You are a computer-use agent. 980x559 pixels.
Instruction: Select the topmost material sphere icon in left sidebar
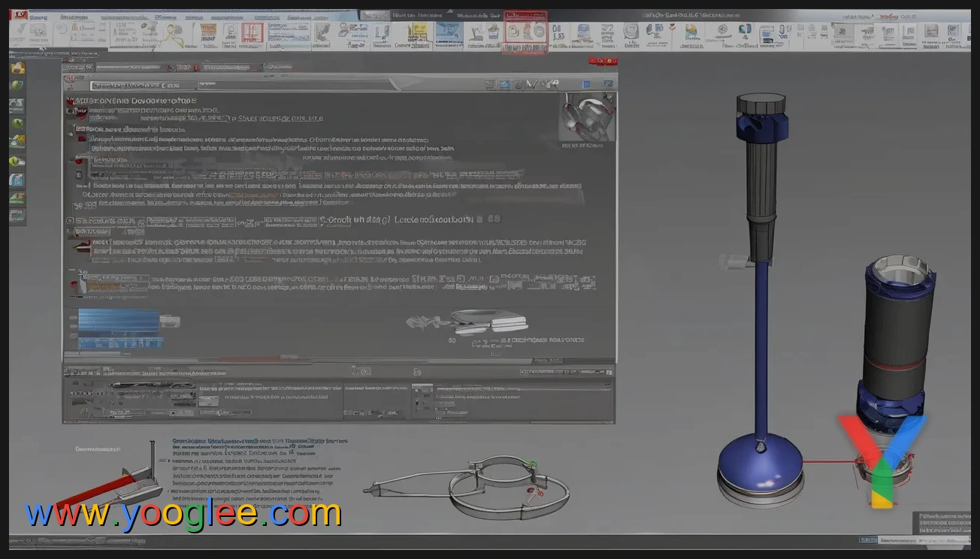point(17,66)
